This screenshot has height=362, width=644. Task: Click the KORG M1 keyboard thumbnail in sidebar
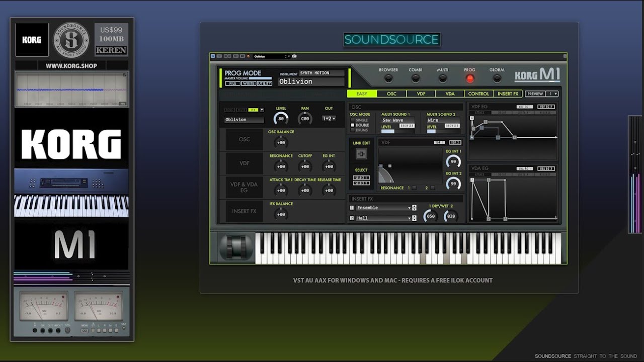[x=71, y=193]
